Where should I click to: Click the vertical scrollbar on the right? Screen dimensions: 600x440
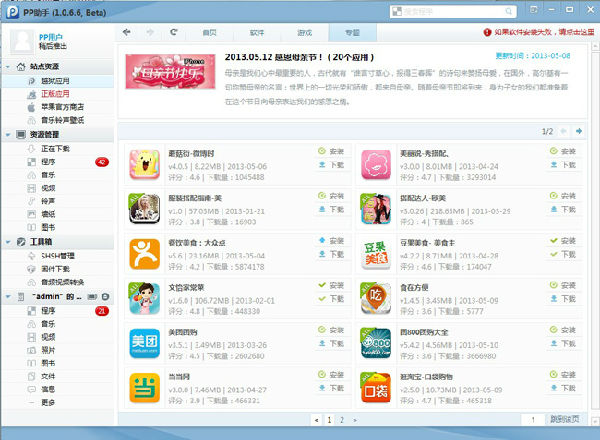pos(595,233)
